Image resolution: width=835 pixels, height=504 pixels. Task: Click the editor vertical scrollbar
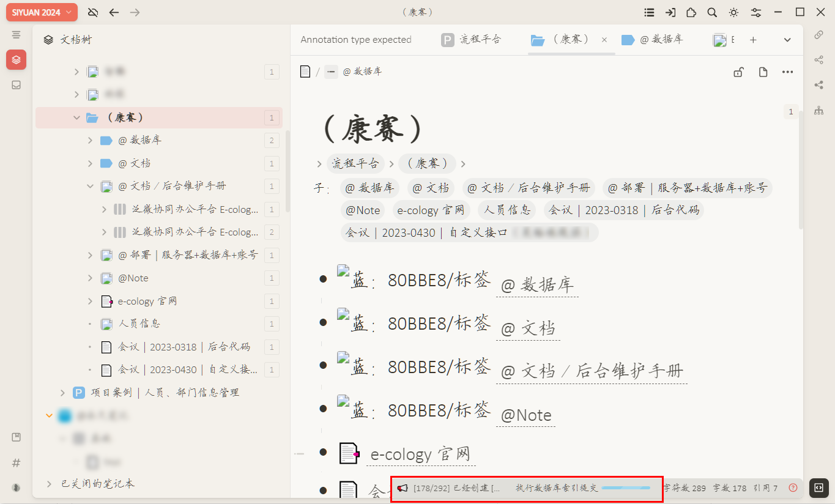pos(801,171)
